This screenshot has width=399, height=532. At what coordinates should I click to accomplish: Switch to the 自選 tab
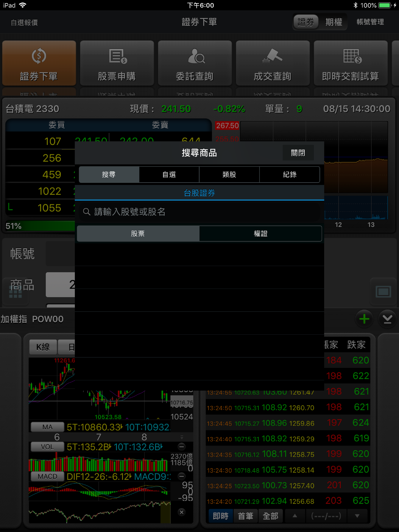point(169,174)
